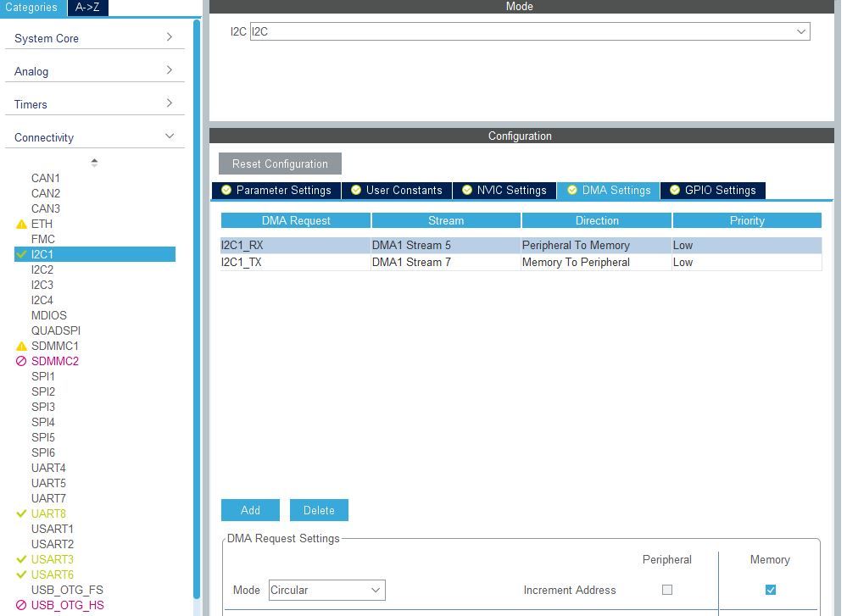Select SPI6 in the peripheral list
The height and width of the screenshot is (616, 847).
click(43, 452)
